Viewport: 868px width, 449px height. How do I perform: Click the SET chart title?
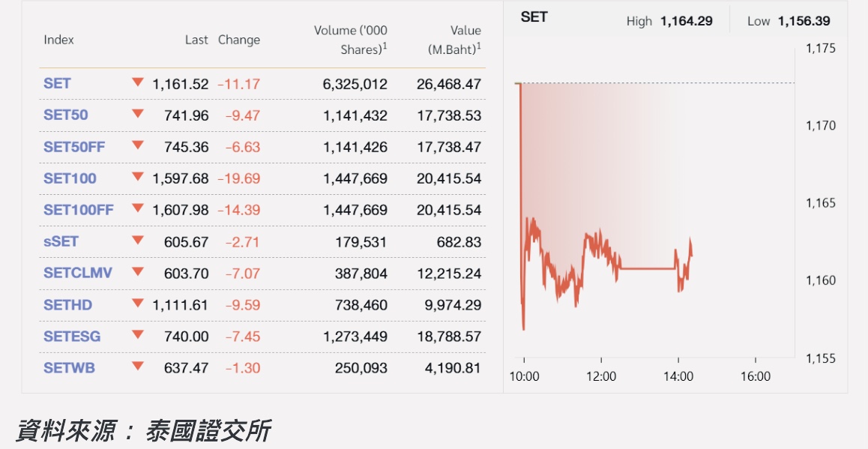[x=534, y=17]
